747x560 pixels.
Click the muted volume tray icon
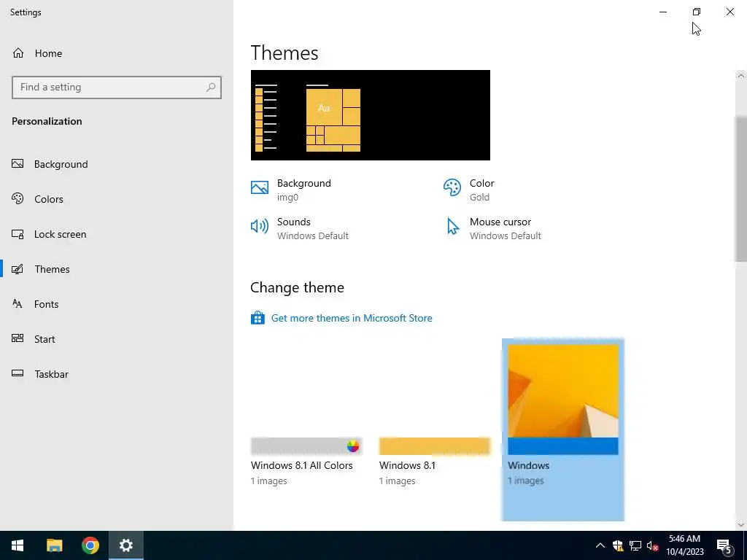[652, 545]
